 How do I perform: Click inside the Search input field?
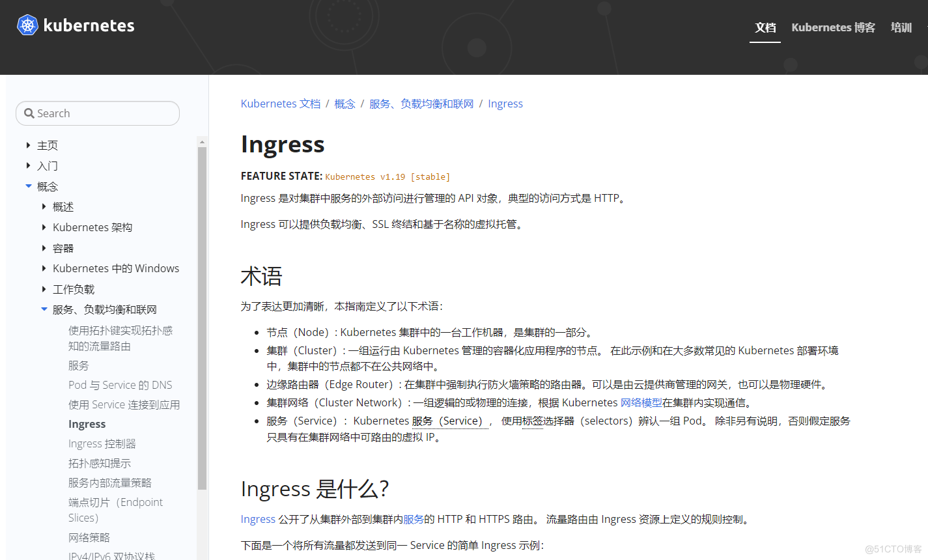pyautogui.click(x=98, y=113)
